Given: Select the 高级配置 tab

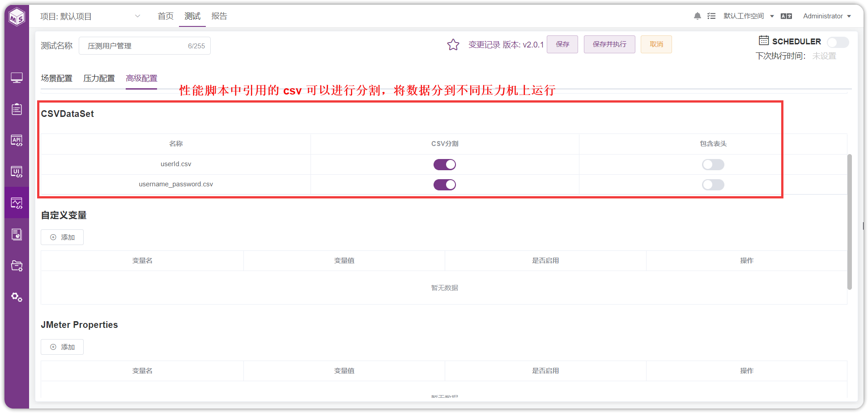Looking at the screenshot, I should (x=141, y=78).
